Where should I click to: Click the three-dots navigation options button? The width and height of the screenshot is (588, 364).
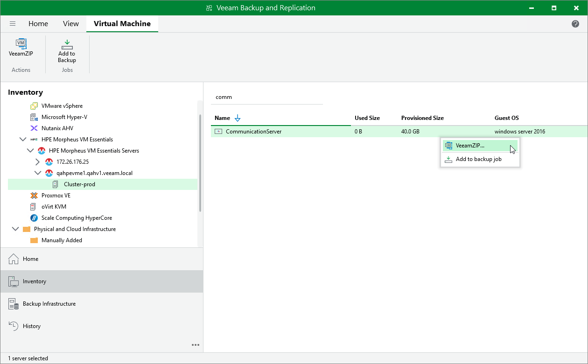[x=196, y=345]
